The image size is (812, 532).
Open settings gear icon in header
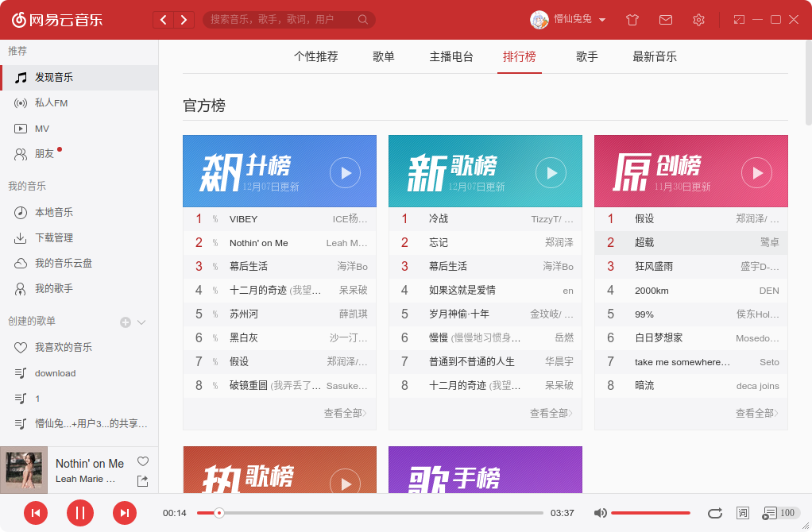coord(698,20)
